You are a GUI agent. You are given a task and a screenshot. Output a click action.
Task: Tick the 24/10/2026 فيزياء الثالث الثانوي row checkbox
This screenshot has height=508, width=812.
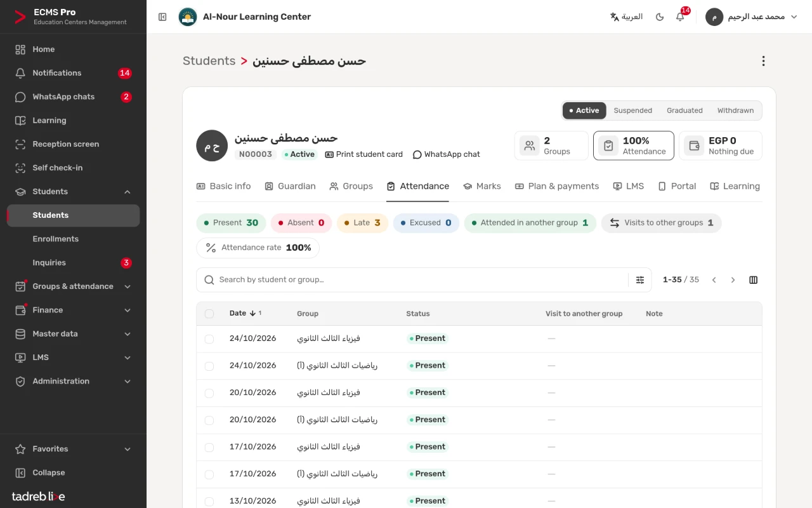point(209,339)
